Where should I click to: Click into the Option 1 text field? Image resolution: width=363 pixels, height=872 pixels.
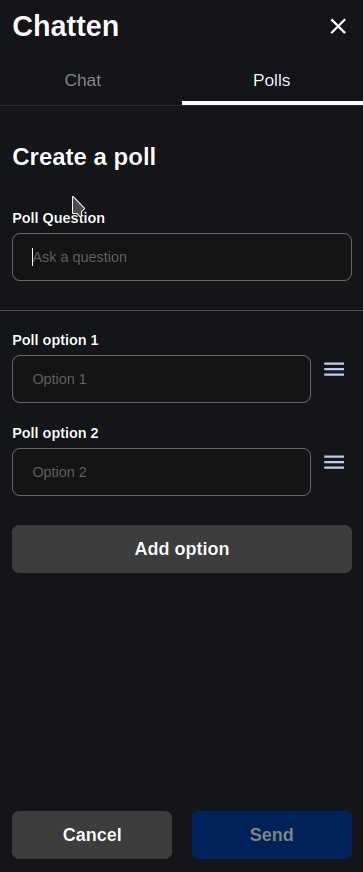point(161,379)
